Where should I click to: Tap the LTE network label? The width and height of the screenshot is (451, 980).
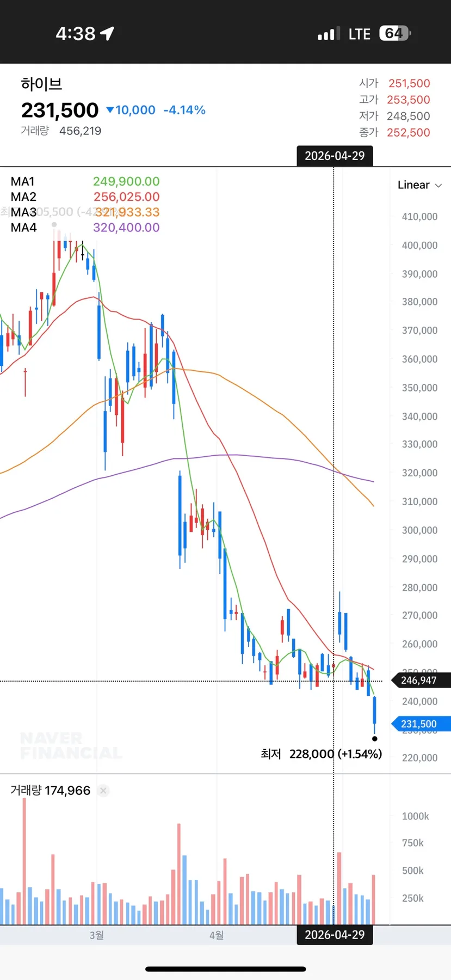pyautogui.click(x=360, y=34)
